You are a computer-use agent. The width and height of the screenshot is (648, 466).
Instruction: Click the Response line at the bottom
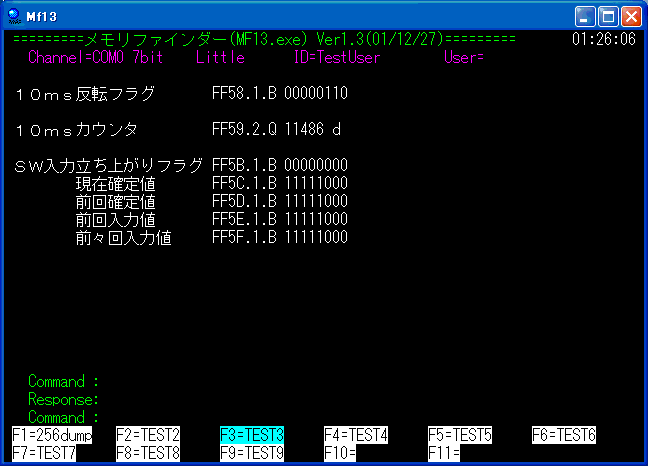(x=64, y=399)
